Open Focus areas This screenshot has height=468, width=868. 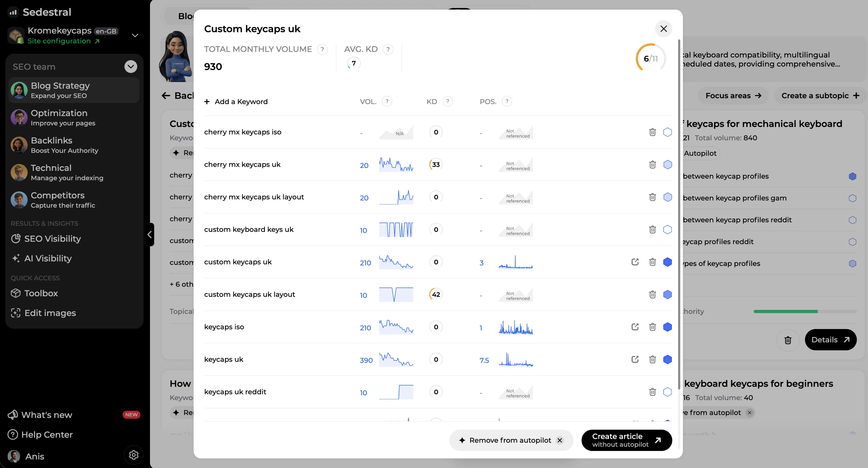click(733, 96)
